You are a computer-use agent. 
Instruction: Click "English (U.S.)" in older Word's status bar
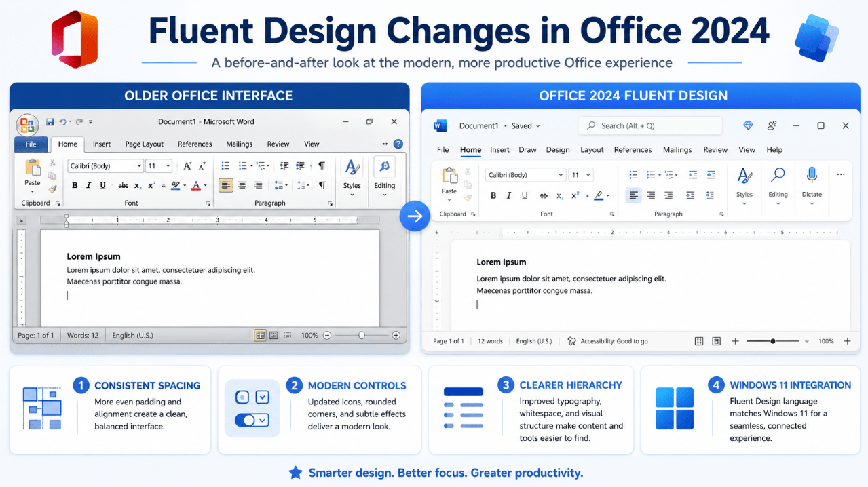pyautogui.click(x=132, y=335)
